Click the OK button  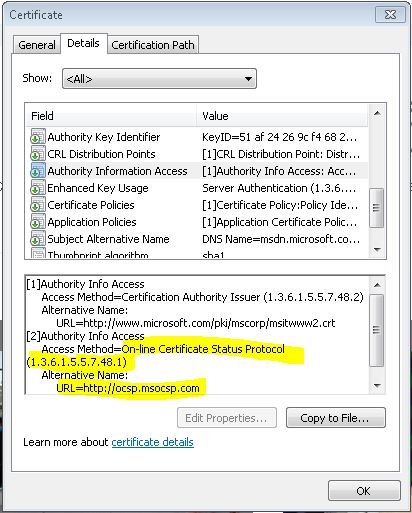364,490
